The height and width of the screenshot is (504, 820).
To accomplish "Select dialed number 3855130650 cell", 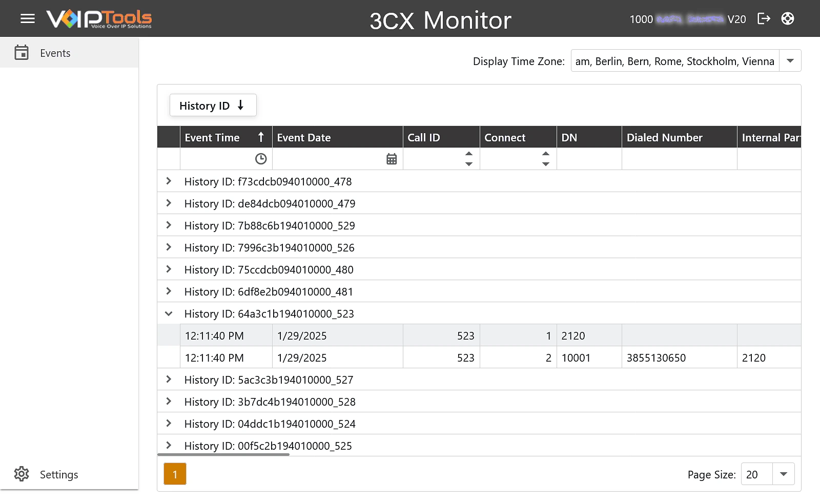I will [679, 358].
